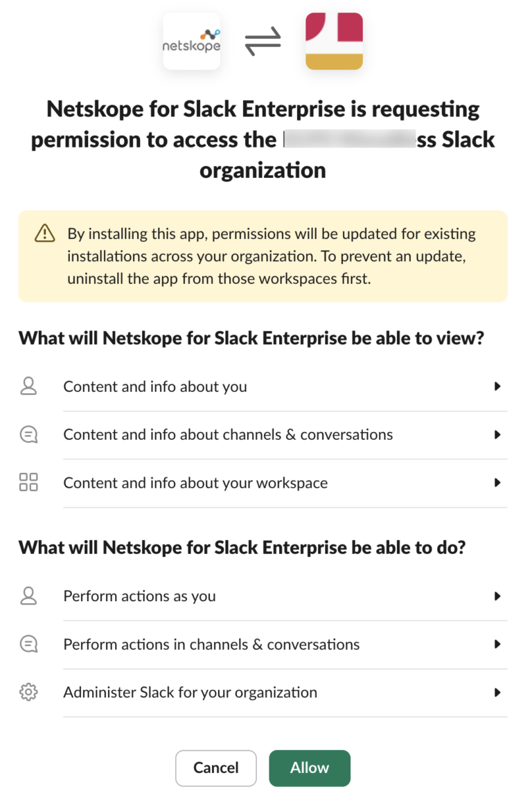Expand arrow for 'Perform actions as you'
This screenshot has height=802, width=532.
tap(497, 596)
